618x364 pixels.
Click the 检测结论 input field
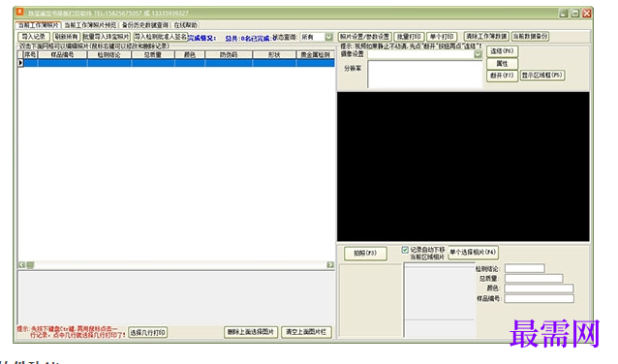coord(525,269)
